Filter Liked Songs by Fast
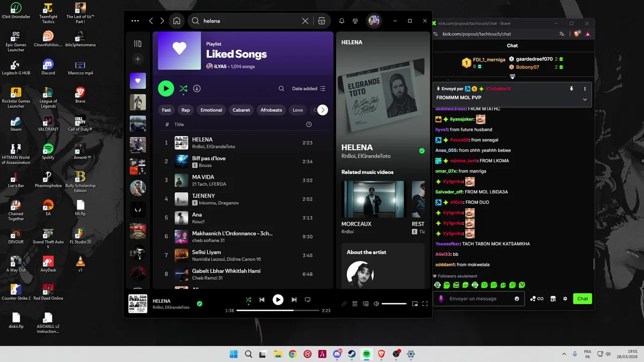The height and width of the screenshot is (362, 644). [167, 110]
